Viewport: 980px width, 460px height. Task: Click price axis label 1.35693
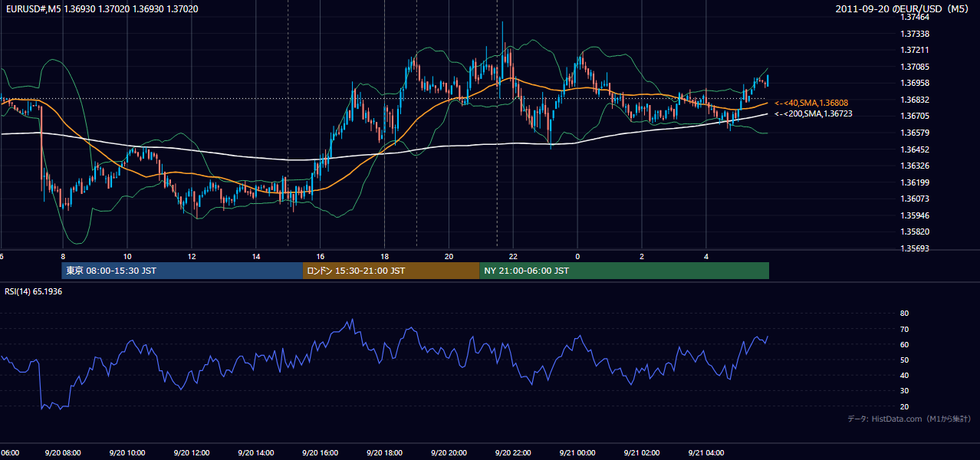click(x=916, y=248)
